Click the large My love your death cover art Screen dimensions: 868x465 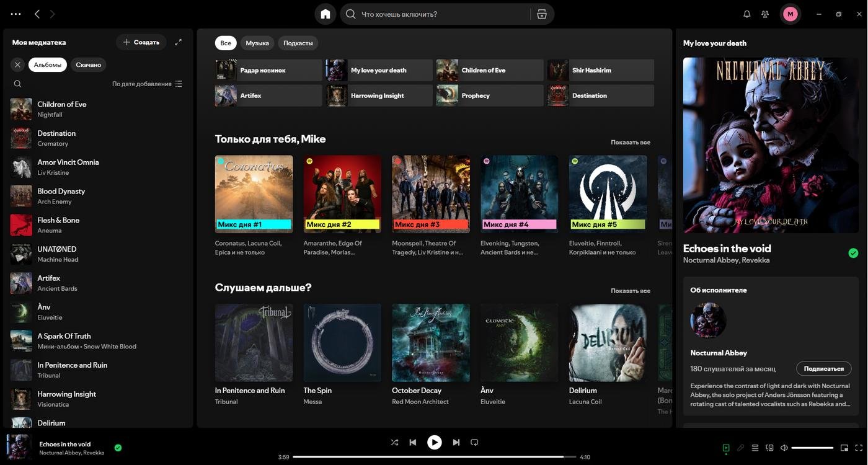[x=771, y=145]
